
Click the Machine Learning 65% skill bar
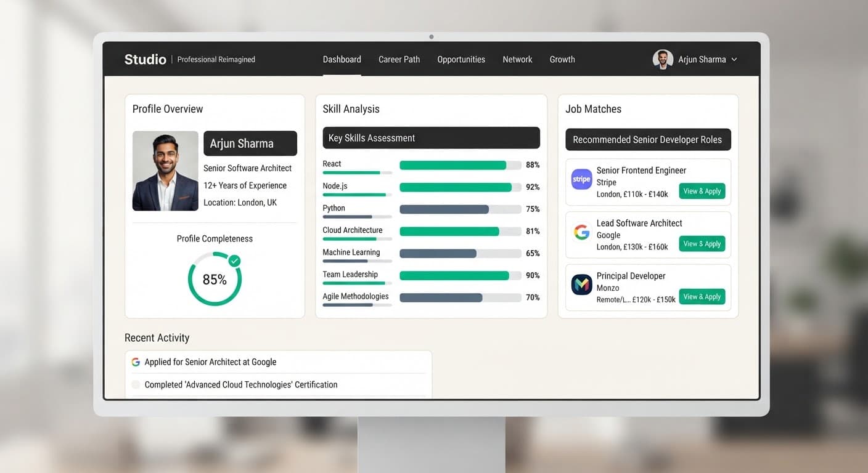click(461, 253)
